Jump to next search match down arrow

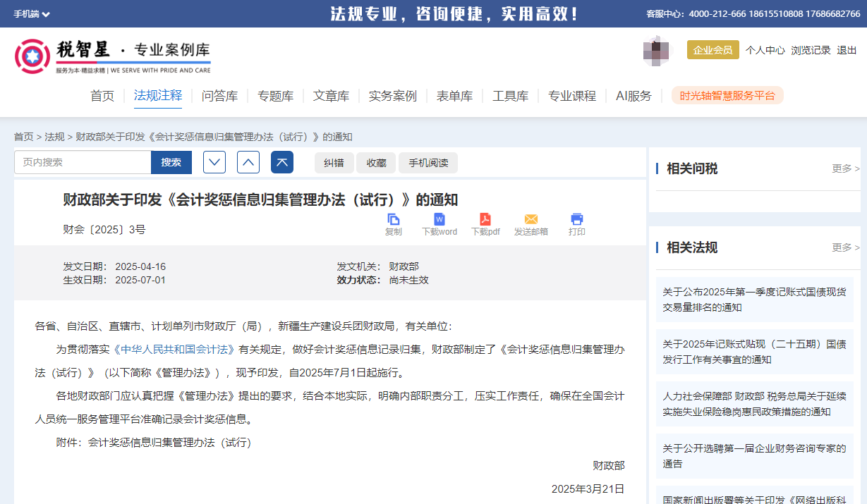[214, 162]
